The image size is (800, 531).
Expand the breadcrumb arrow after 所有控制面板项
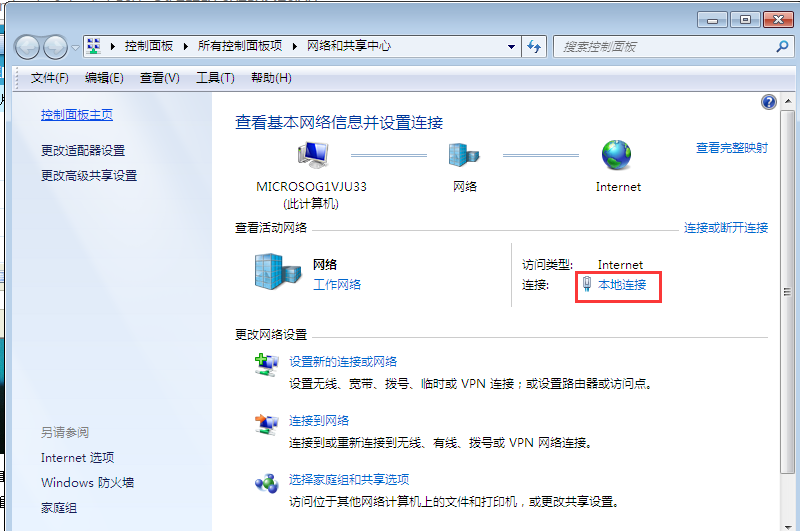(x=298, y=47)
